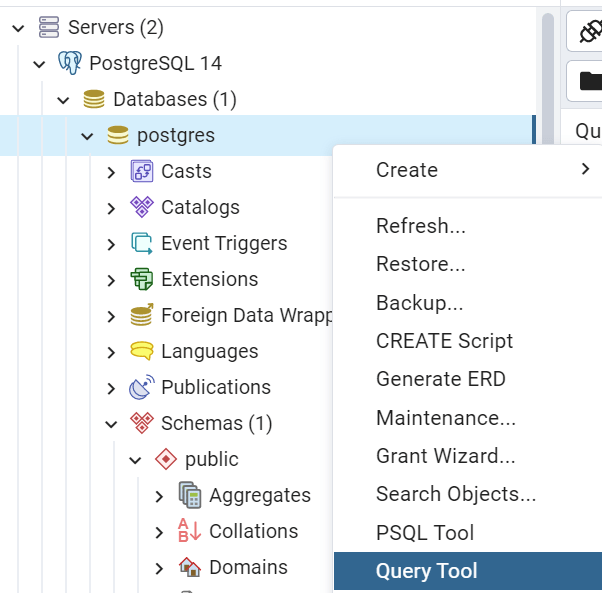Click the Casts node icon
The width and height of the screenshot is (602, 593).
click(142, 171)
